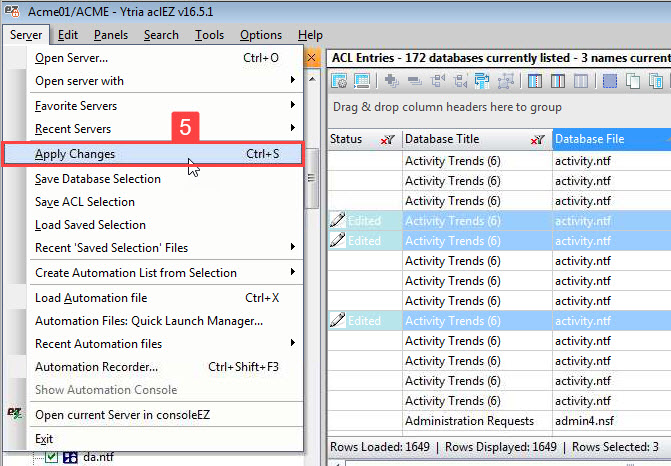
Task: Expand Create Automation List from Selection submenu
Action: coord(293,273)
